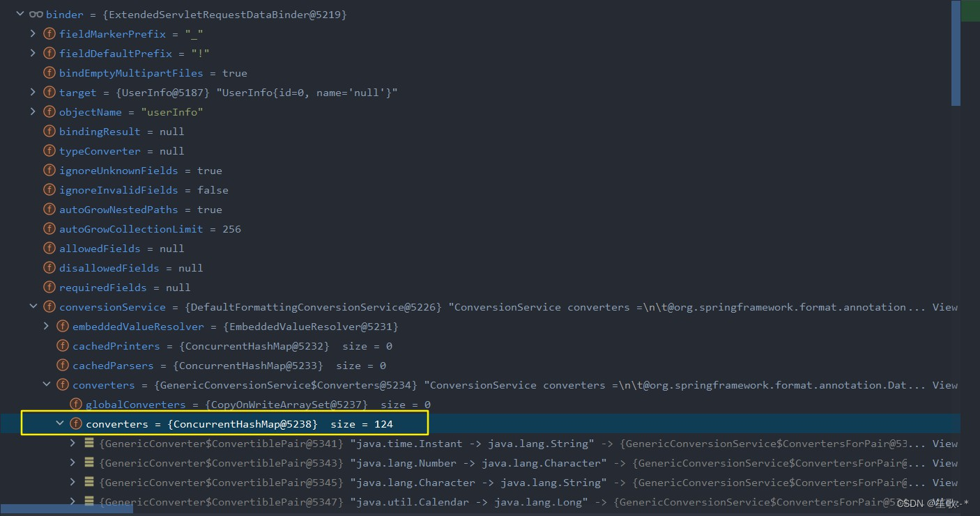
Task: Click field icon of bindingResult
Action: click(x=49, y=131)
